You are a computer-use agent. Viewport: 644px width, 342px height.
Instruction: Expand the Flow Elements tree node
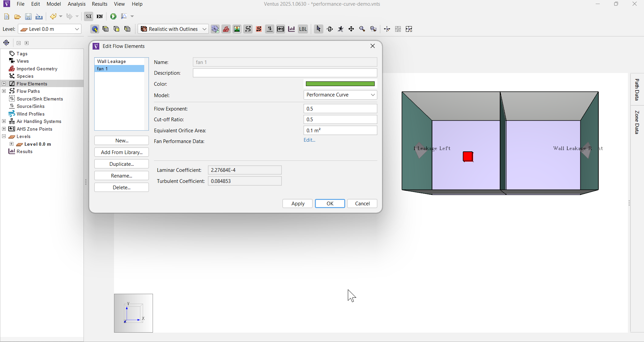[x=4, y=84]
